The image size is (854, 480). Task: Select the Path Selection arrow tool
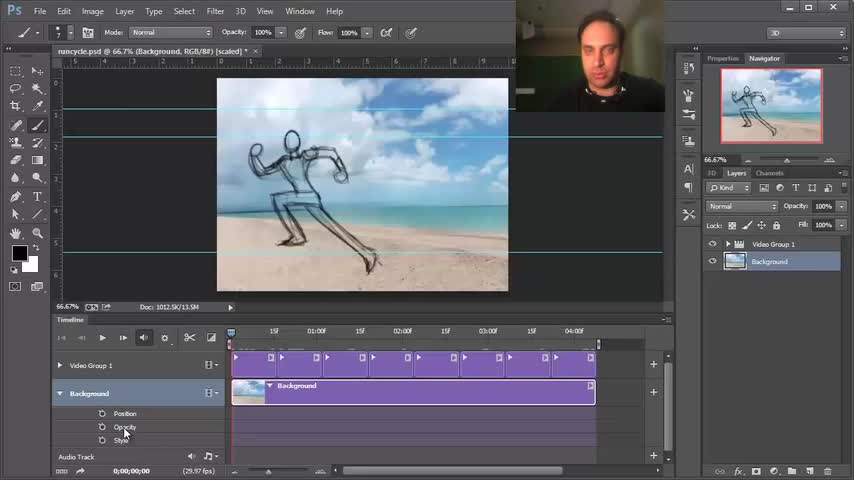click(x=15, y=215)
